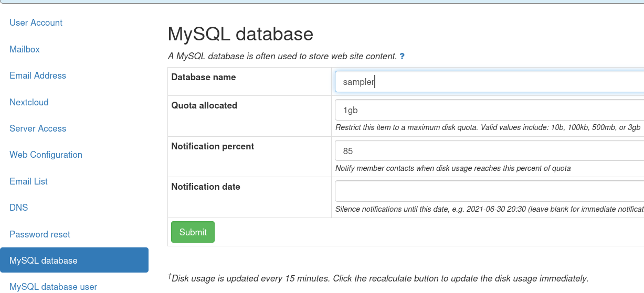The height and width of the screenshot is (293, 644).
Task: Open the User Account section
Action: pos(36,23)
